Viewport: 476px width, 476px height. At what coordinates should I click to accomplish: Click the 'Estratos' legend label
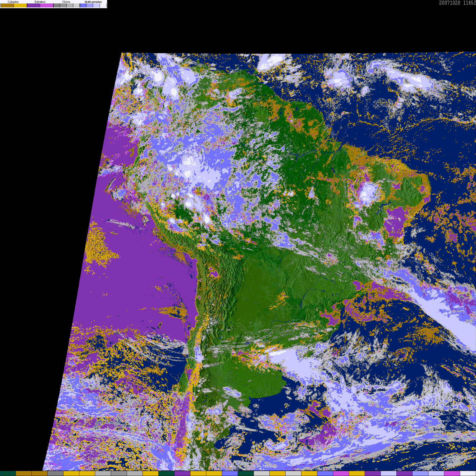(x=40, y=2)
